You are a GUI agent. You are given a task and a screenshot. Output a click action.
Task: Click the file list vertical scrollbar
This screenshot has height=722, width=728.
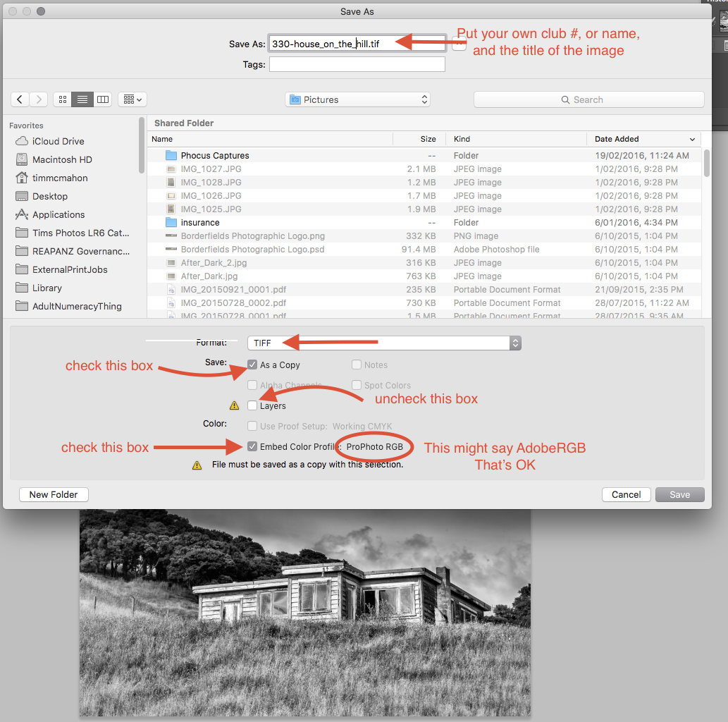coord(707,162)
